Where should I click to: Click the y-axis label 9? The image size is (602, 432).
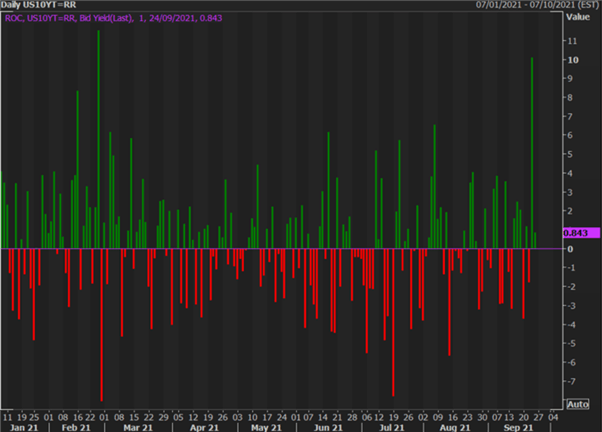(x=570, y=79)
